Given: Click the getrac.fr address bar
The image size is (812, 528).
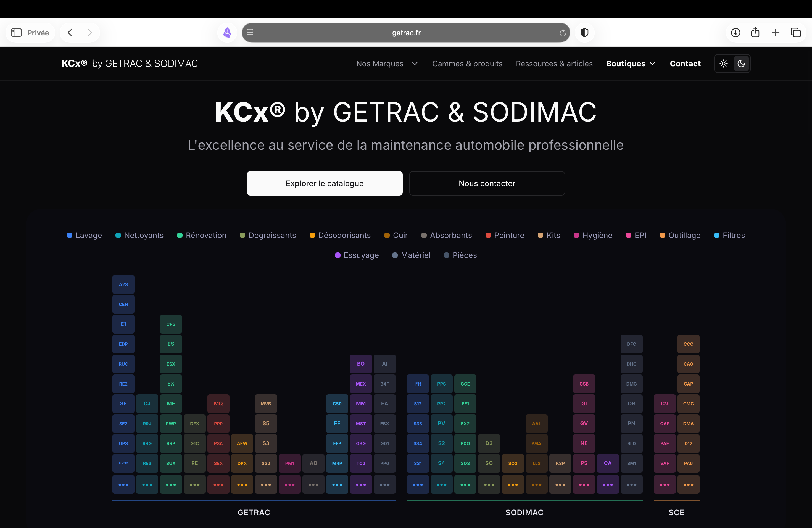Looking at the screenshot, I should coord(406,33).
